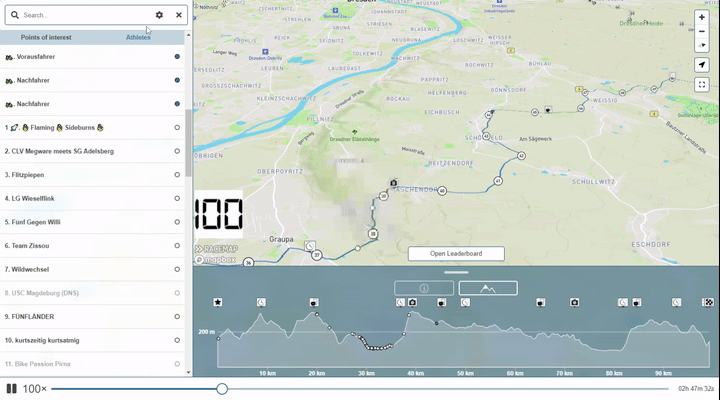This screenshot has width=720, height=400.
Task: Center map on my location
Action: coord(702,65)
